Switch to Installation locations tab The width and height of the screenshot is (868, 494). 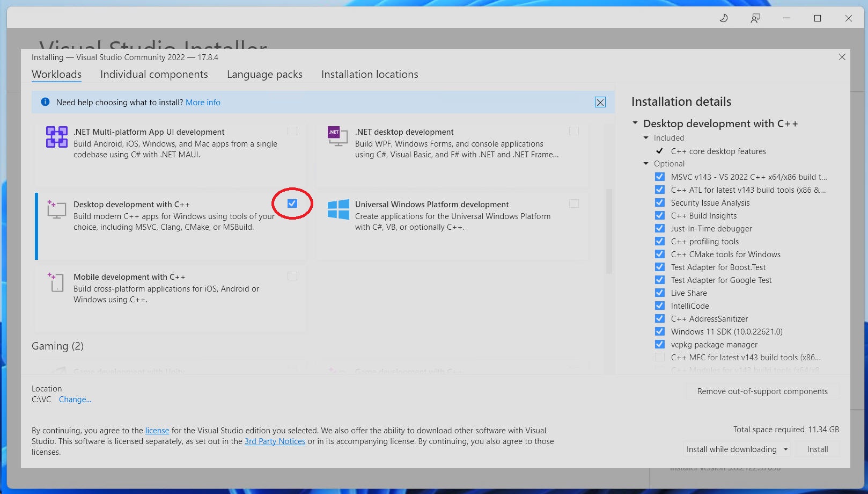(370, 74)
